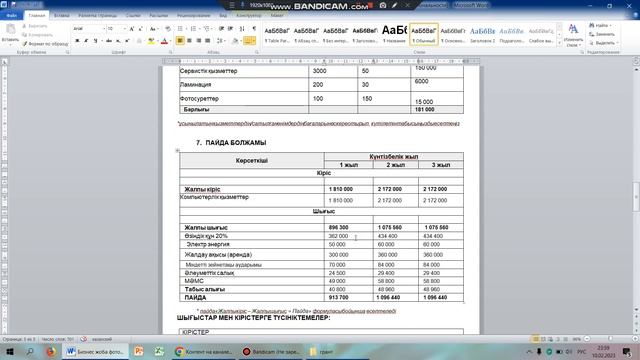
Task: Decrease paragraph indent
Action: (221, 29)
